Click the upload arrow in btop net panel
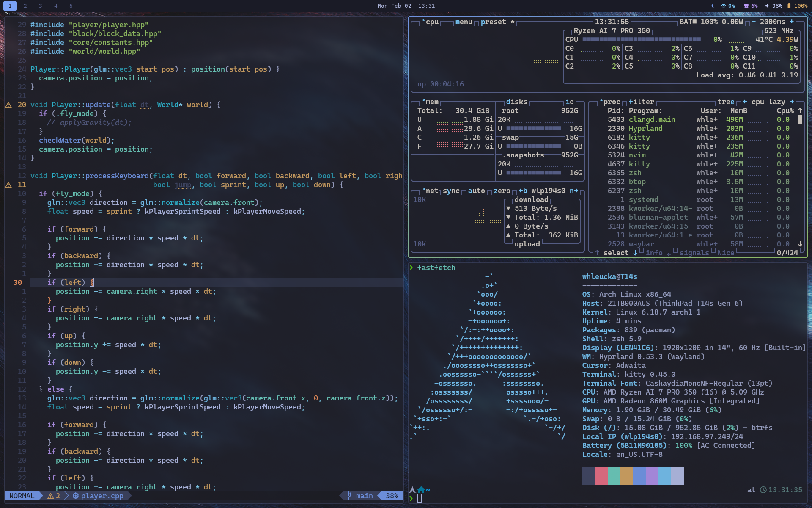The image size is (812, 508). pos(509,226)
